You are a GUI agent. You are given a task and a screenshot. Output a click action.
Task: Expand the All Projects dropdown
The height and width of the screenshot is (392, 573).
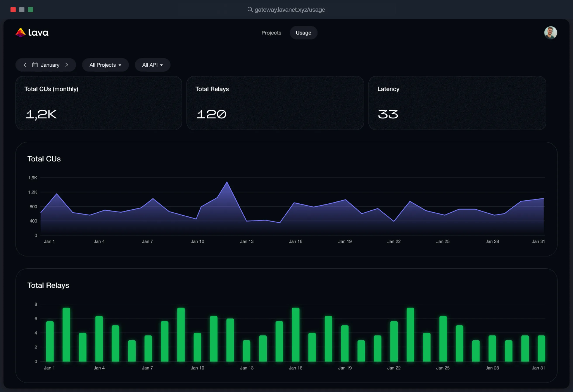(105, 65)
